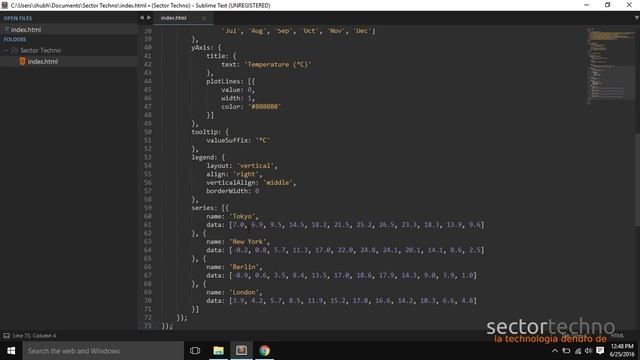Click the 'New York' string on line 63
Screen dimensions: 640x360
click(x=249, y=242)
